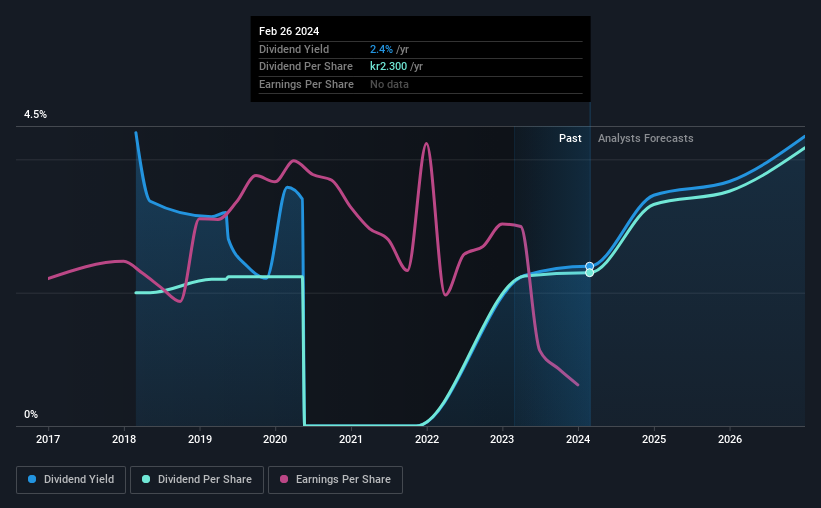The image size is (821, 508).
Task: Click the blue Dividend Yield marker at Feb 2024
Action: pyautogui.click(x=590, y=267)
